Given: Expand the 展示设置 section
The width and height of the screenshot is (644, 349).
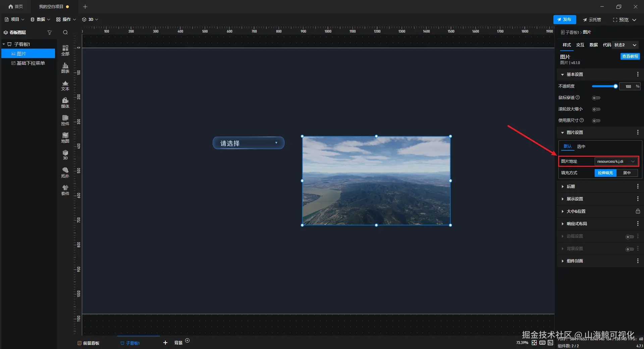Looking at the screenshot, I should pos(562,199).
